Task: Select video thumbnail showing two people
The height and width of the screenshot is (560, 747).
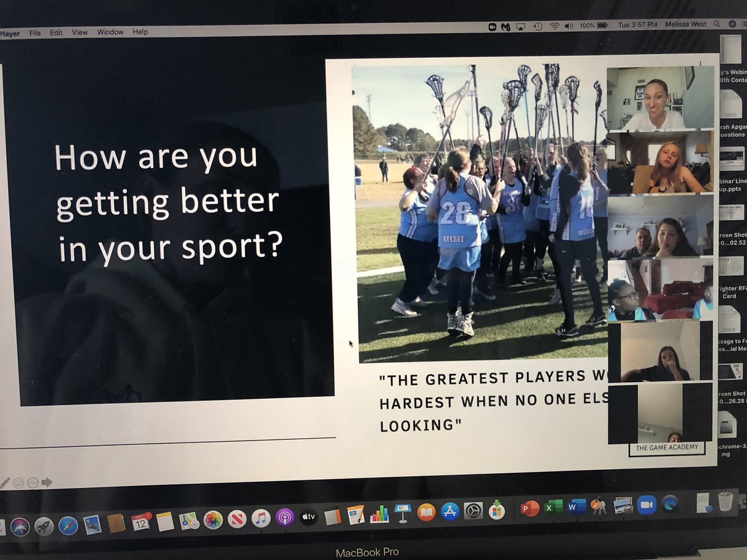Action: 660,226
